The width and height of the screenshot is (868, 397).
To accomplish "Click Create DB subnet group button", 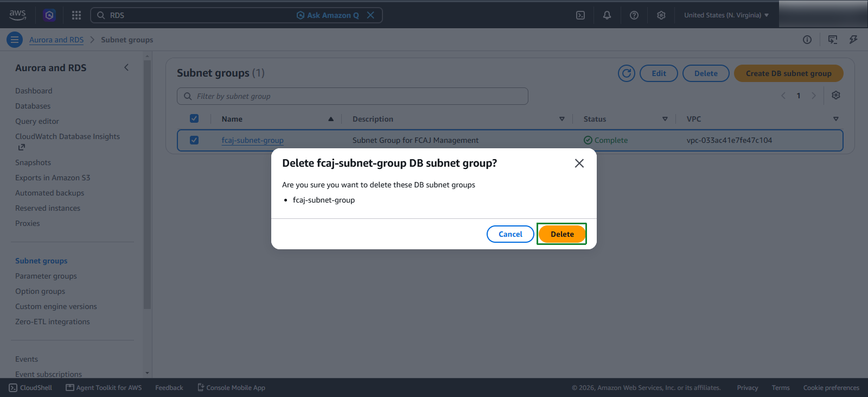I will coord(789,73).
